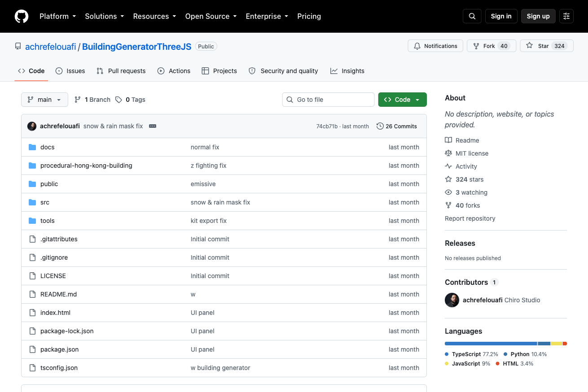Open the Report repository link

[470, 218]
